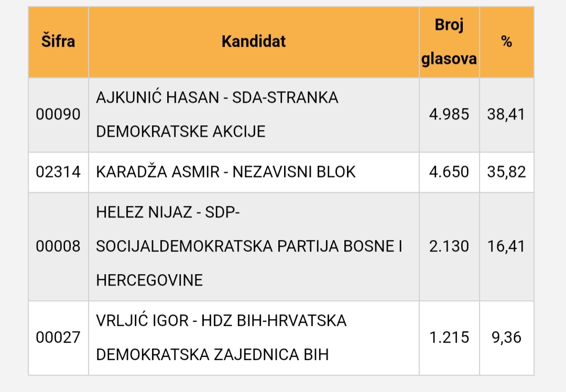Click the 1.215 votes cell
Viewport: 566px width, 392px height.
click(x=449, y=337)
